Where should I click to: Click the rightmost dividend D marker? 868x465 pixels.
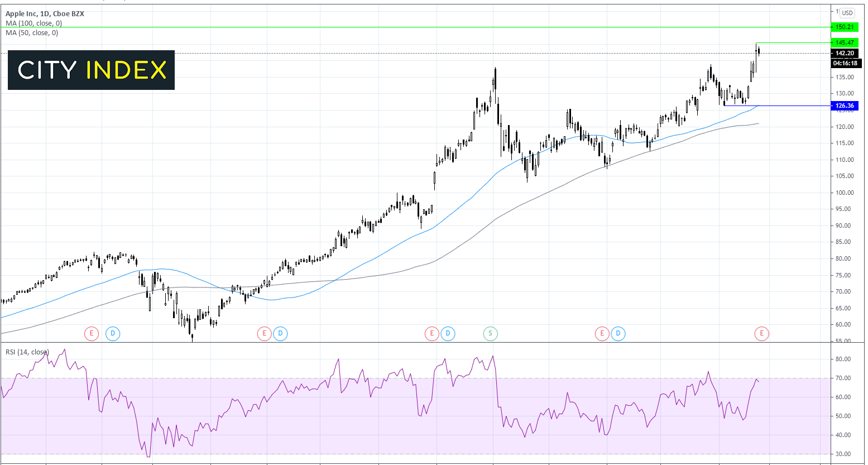point(618,334)
